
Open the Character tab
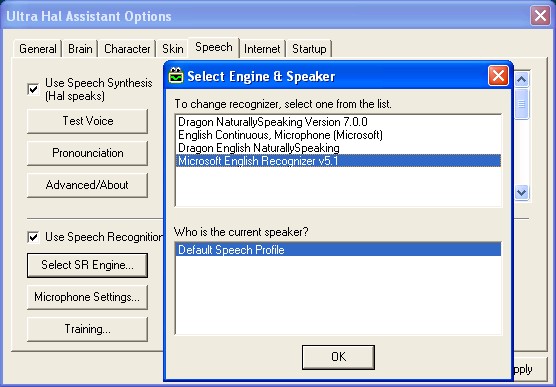[127, 49]
